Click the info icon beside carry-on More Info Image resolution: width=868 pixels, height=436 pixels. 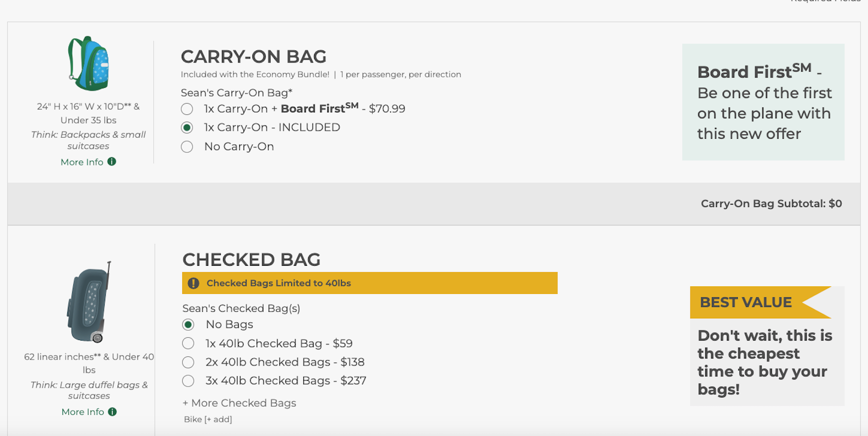[x=112, y=162]
